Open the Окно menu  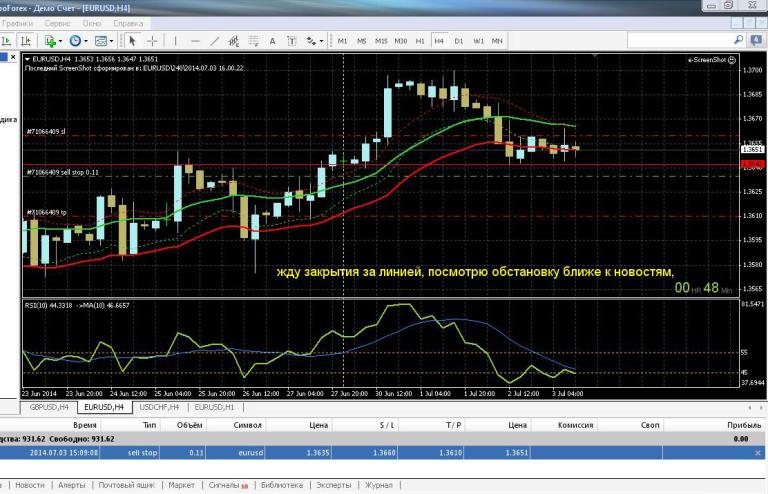pyautogui.click(x=92, y=23)
